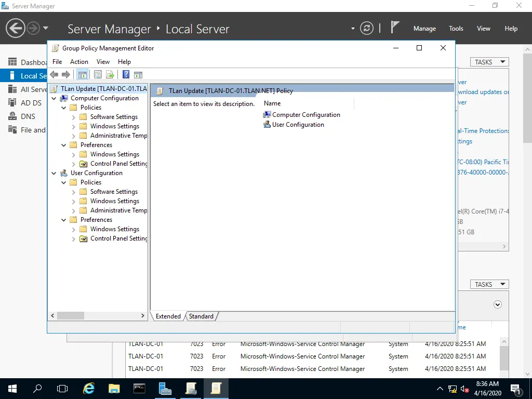532x399 pixels.
Task: Open the lower TASKS dropdown in Server Manager
Action: click(489, 284)
